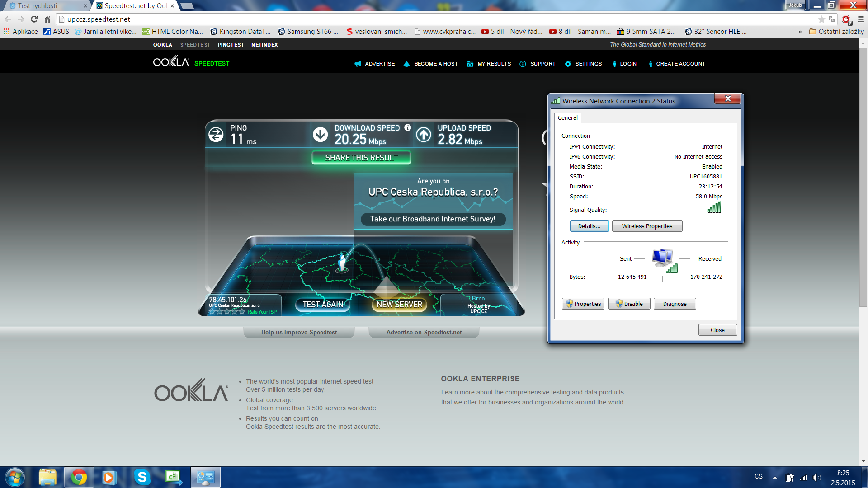Viewport: 868px width, 488px height.
Task: Select the General tab in status dialog
Action: tap(567, 118)
